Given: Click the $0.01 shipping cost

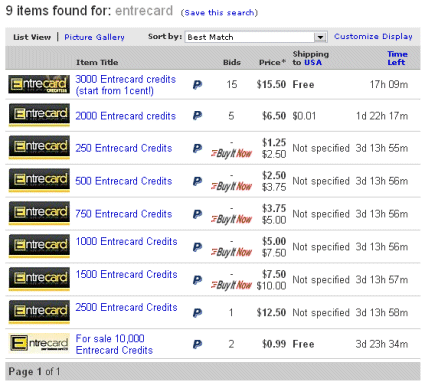Looking at the screenshot, I should (304, 116).
